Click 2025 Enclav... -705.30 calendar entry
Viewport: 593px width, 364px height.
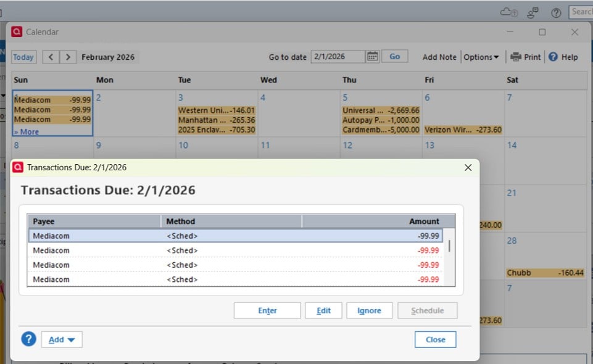(217, 130)
